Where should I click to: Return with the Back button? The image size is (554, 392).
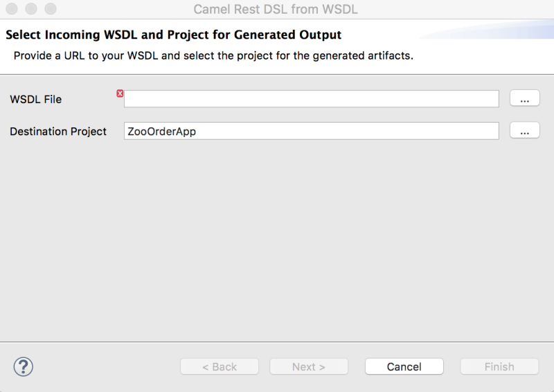click(219, 366)
